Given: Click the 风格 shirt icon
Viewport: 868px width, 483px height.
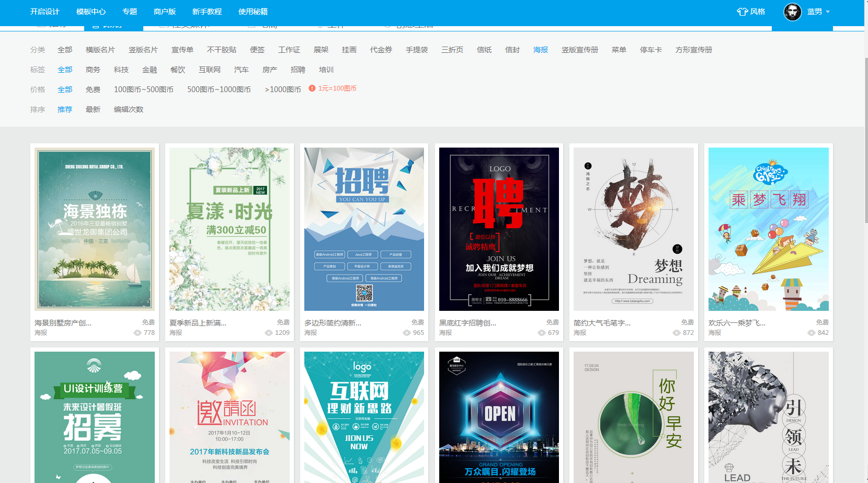Looking at the screenshot, I should point(742,12).
